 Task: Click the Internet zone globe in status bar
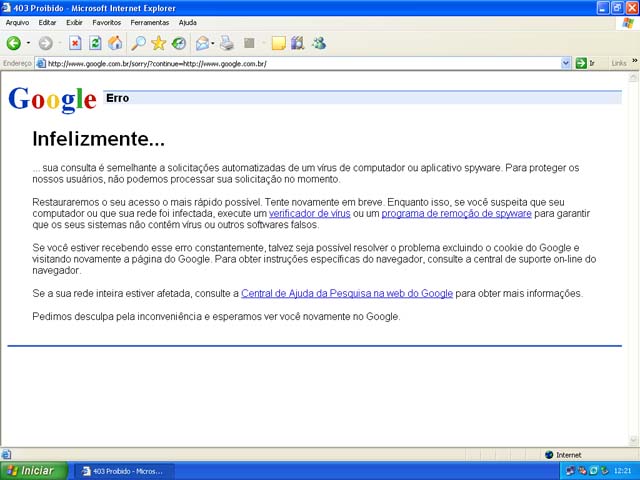click(549, 455)
